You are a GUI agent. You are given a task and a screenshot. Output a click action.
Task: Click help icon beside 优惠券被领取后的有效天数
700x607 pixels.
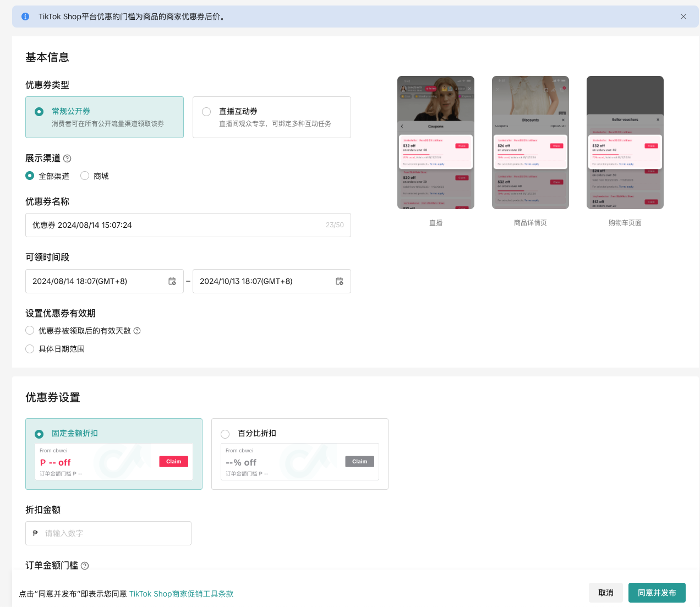(x=137, y=331)
